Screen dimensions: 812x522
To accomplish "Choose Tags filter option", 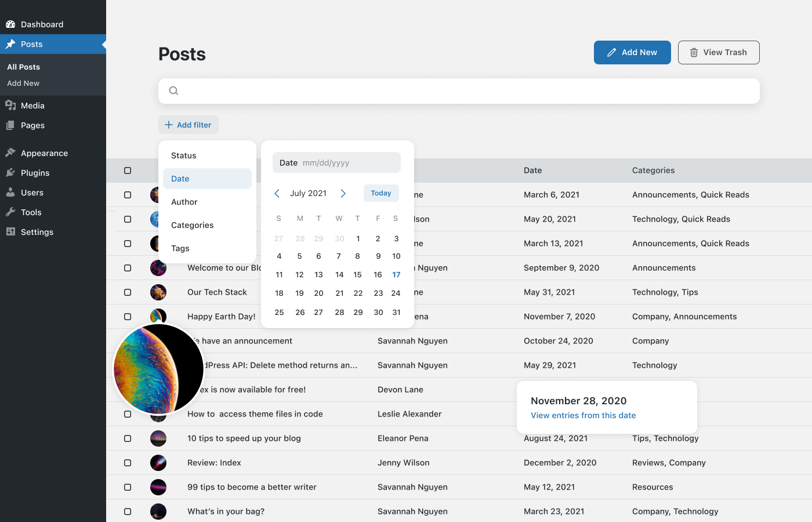I will click(207, 248).
